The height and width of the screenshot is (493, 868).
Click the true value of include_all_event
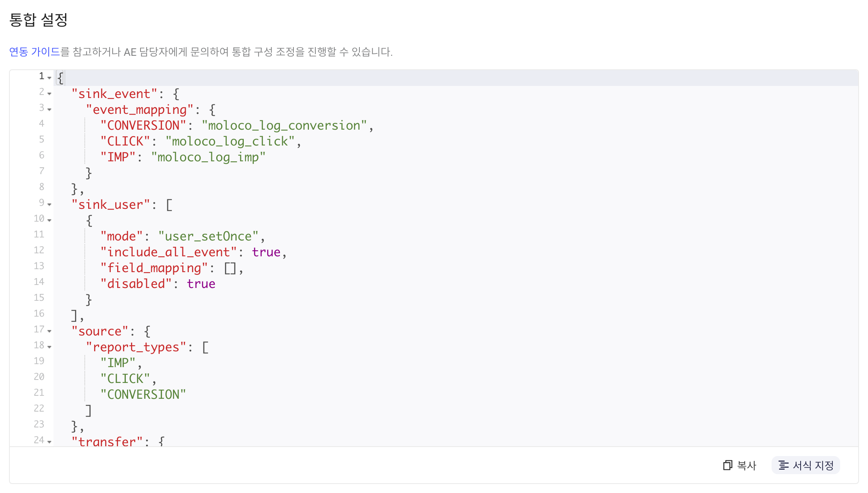coord(266,252)
